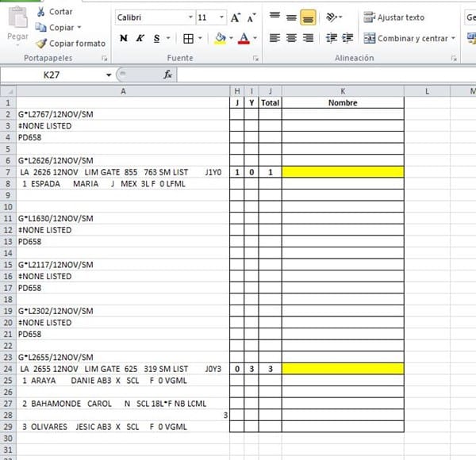Click the Name Box showing K27

click(52, 75)
